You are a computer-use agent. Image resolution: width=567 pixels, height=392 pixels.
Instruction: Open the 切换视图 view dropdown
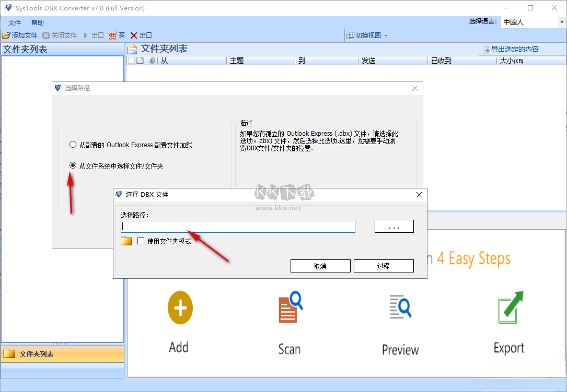(365, 35)
